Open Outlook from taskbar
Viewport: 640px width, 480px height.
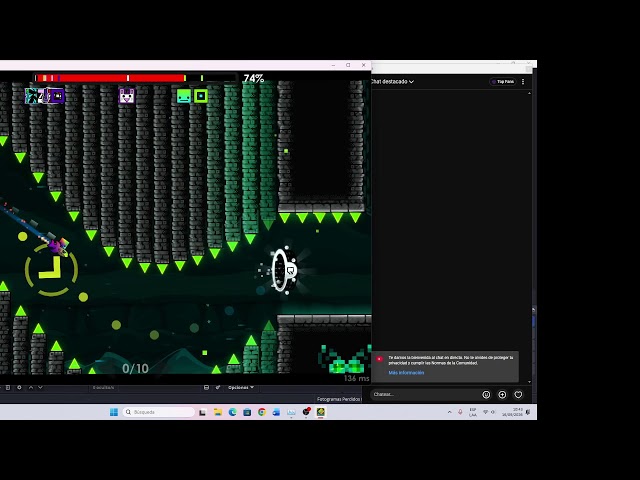point(276,412)
